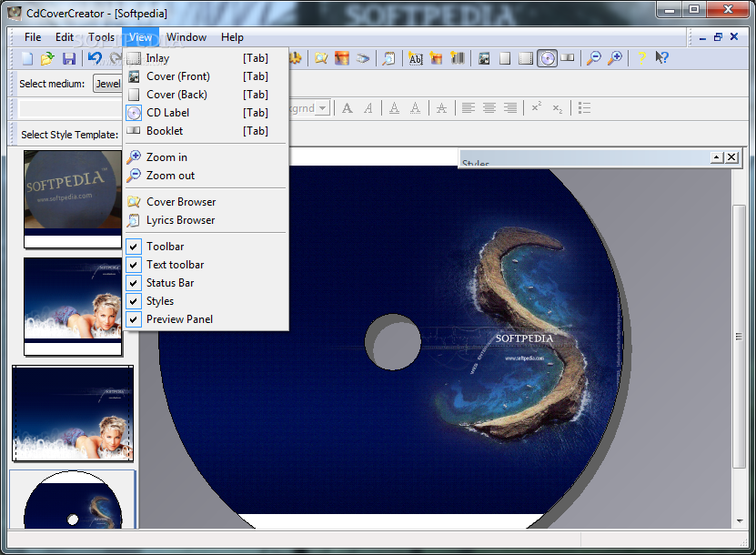Click the superscript x² icon

[536, 107]
